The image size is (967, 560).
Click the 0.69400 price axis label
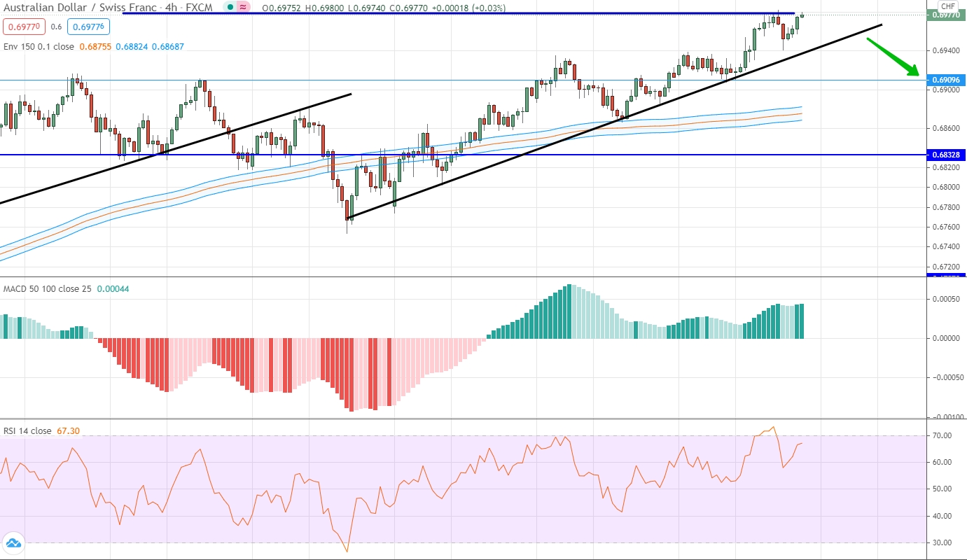point(945,50)
